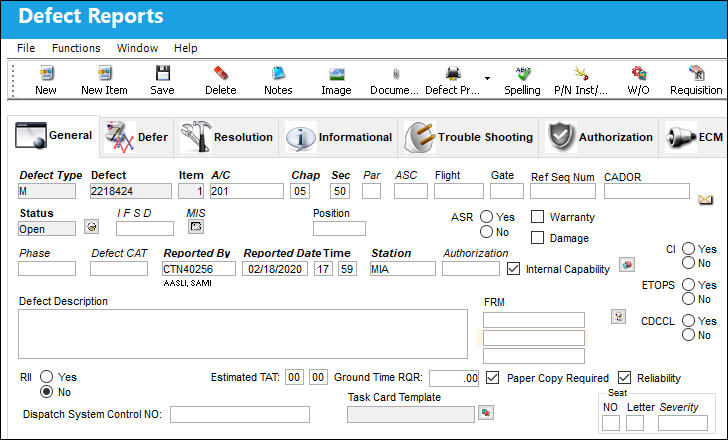The width and height of the screenshot is (728, 440).
Task: Open the Functions menu
Action: [76, 48]
